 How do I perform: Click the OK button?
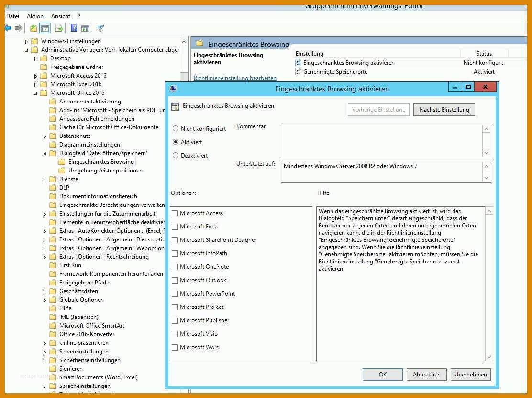click(382, 374)
